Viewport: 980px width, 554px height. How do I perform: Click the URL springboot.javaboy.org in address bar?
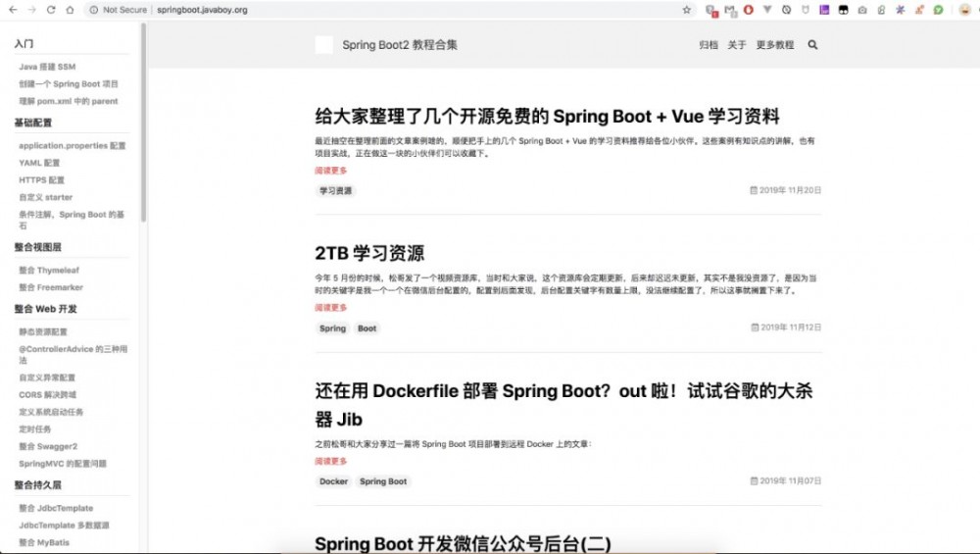[202, 10]
